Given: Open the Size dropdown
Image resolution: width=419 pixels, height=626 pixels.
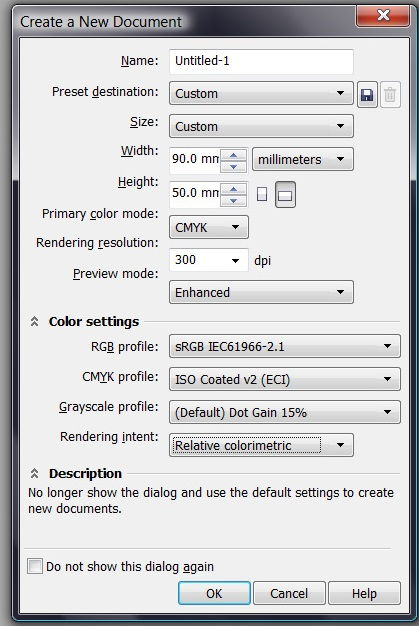Looking at the screenshot, I should [261, 126].
